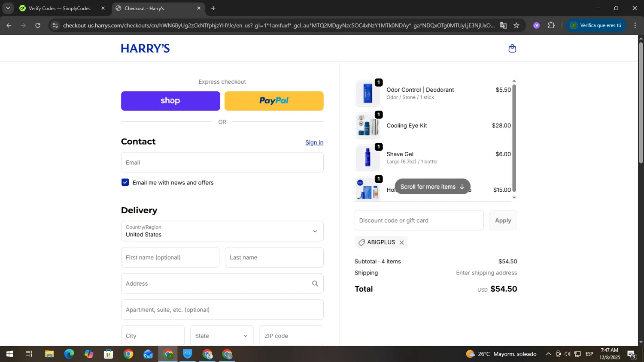Click the Cooling Eye Kit thumbnail

368,126
